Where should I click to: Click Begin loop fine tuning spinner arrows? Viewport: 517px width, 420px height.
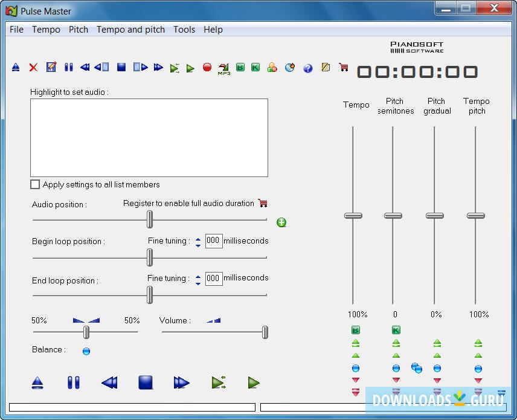tap(198, 242)
